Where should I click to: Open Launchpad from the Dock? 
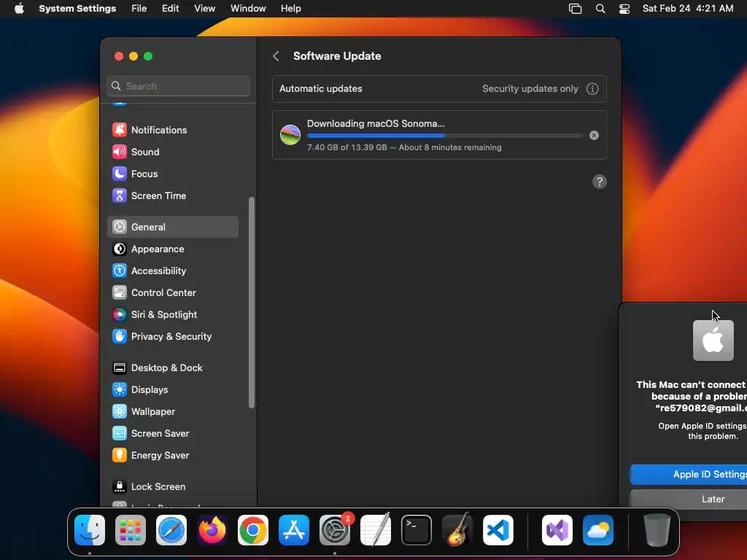(x=131, y=530)
